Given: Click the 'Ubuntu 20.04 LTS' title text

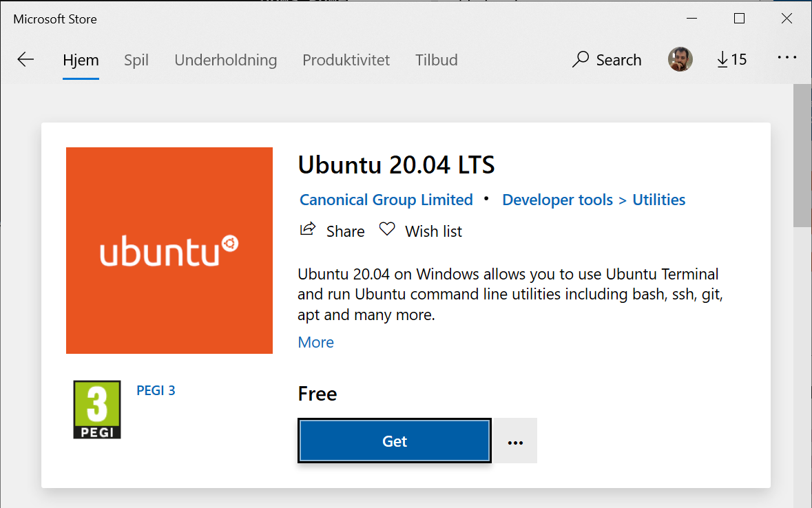Looking at the screenshot, I should (x=396, y=165).
